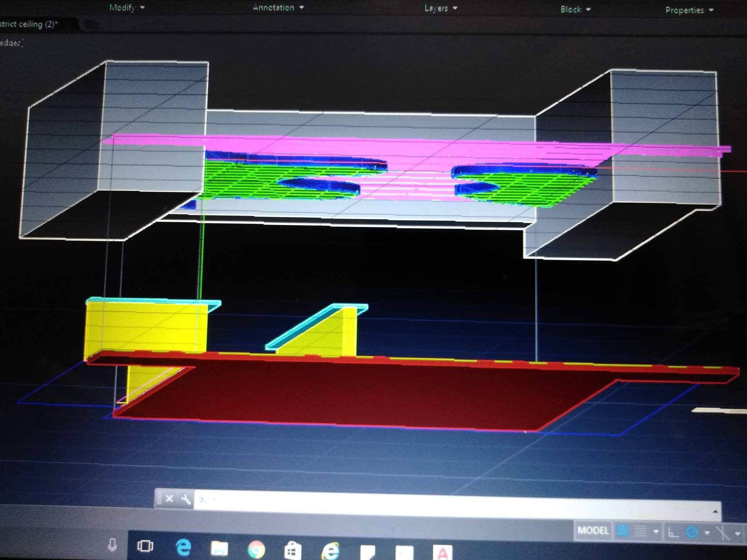Click the MODEL space button
747x560 pixels.
click(593, 530)
